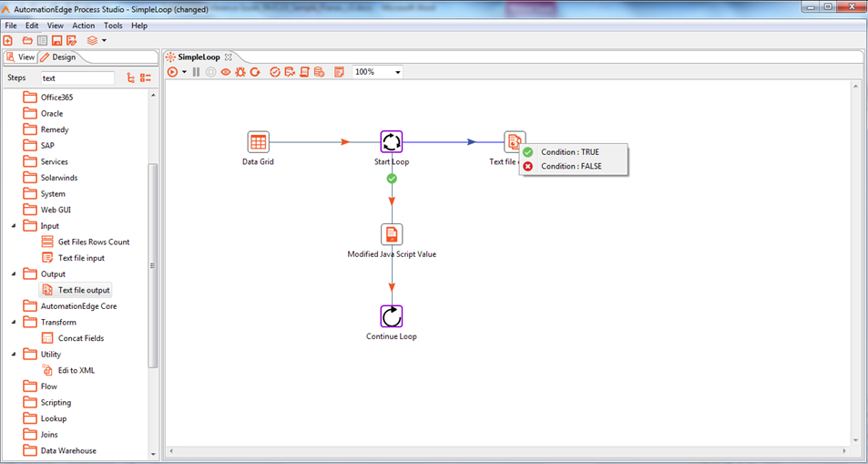The width and height of the screenshot is (868, 464).
Task: Save the current workflow
Action: (x=56, y=40)
